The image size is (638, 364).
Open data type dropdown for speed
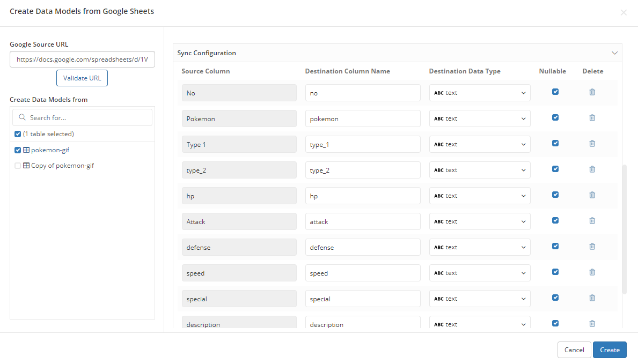(x=480, y=273)
